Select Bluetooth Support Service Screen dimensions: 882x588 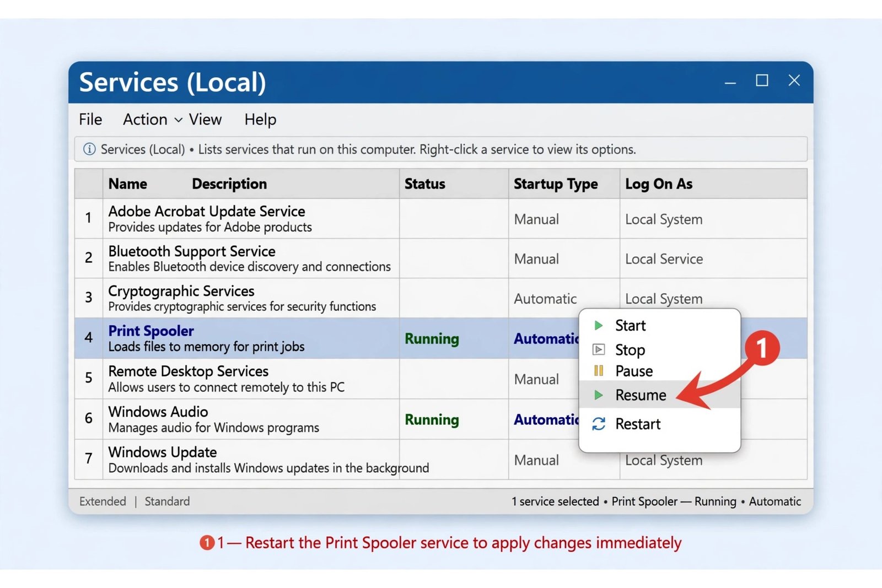click(x=191, y=251)
